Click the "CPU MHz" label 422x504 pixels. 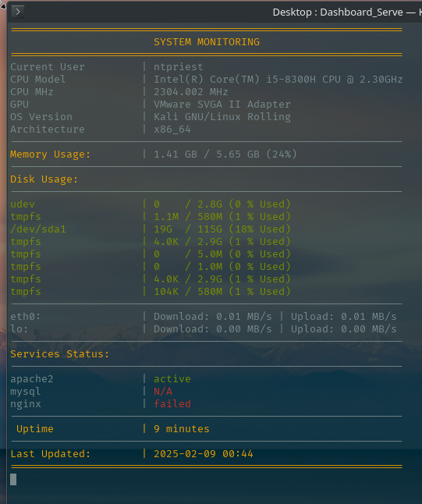32,92
